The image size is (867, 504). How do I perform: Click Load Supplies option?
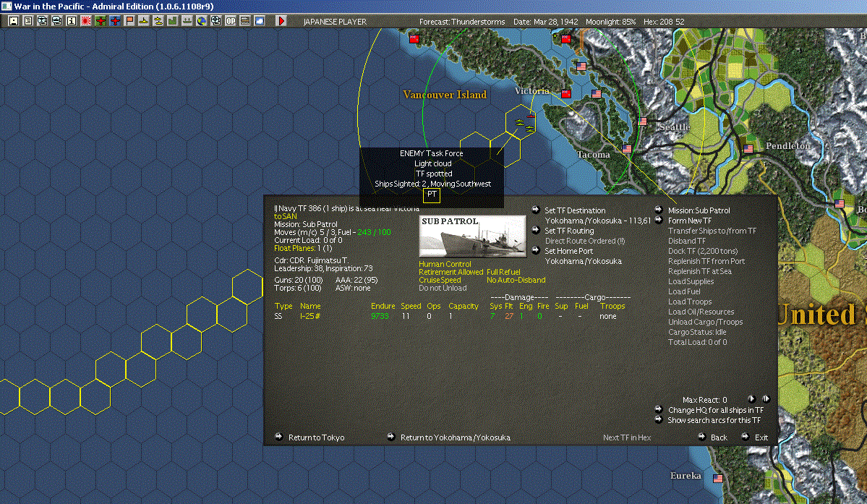point(691,281)
